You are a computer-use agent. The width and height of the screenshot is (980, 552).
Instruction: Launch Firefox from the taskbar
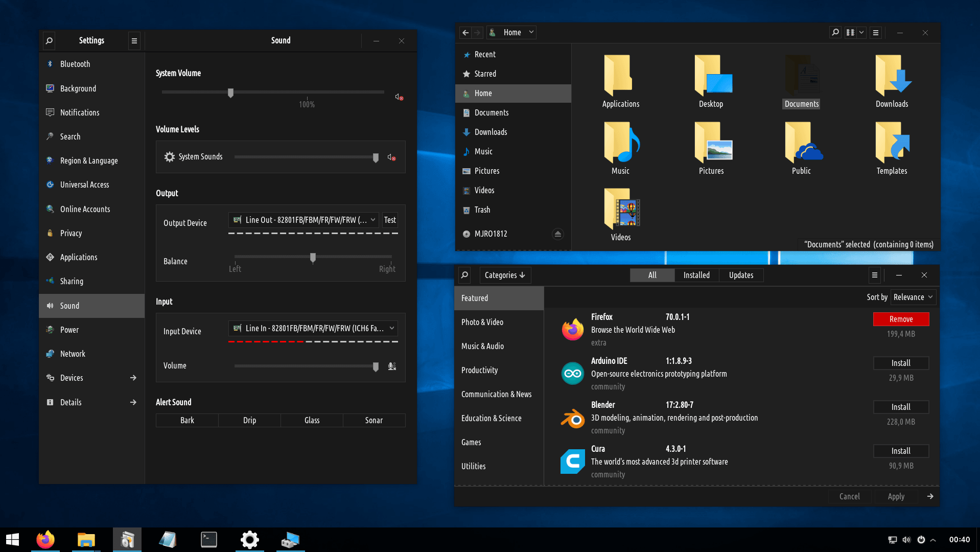[x=45, y=539]
